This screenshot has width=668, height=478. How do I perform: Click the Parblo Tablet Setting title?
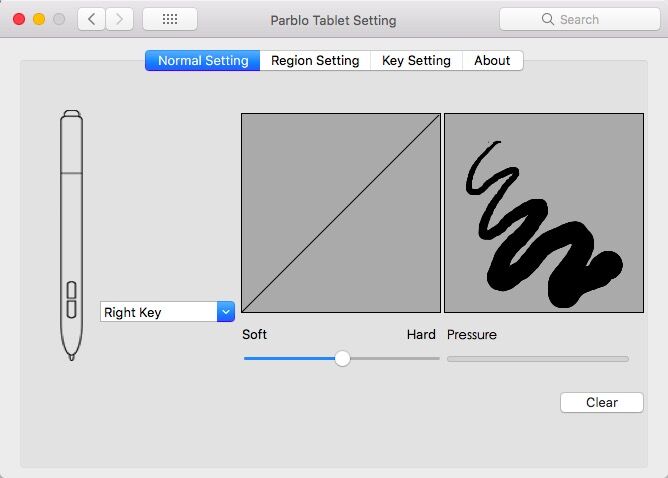[x=334, y=20]
